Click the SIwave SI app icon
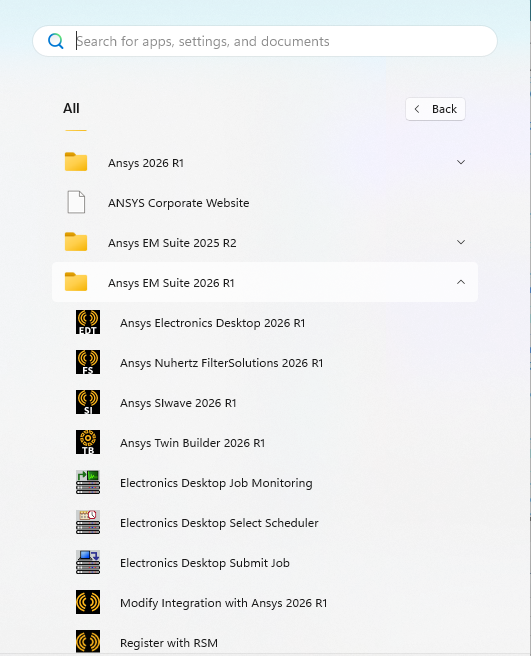 [88, 402]
